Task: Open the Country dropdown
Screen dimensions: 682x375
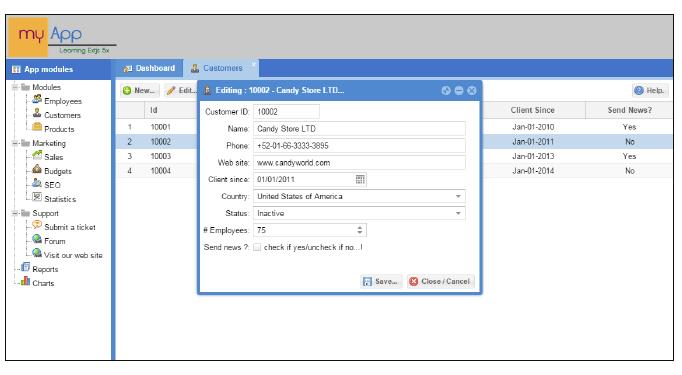Action: click(458, 197)
